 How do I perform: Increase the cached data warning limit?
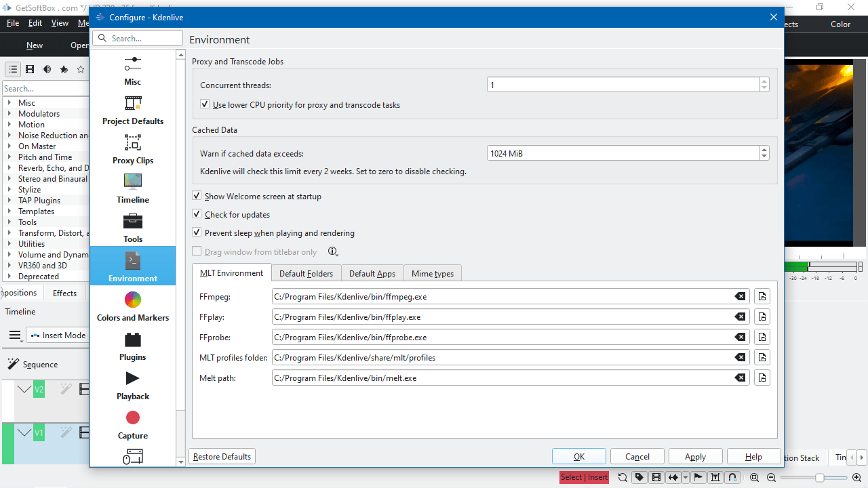click(x=764, y=150)
